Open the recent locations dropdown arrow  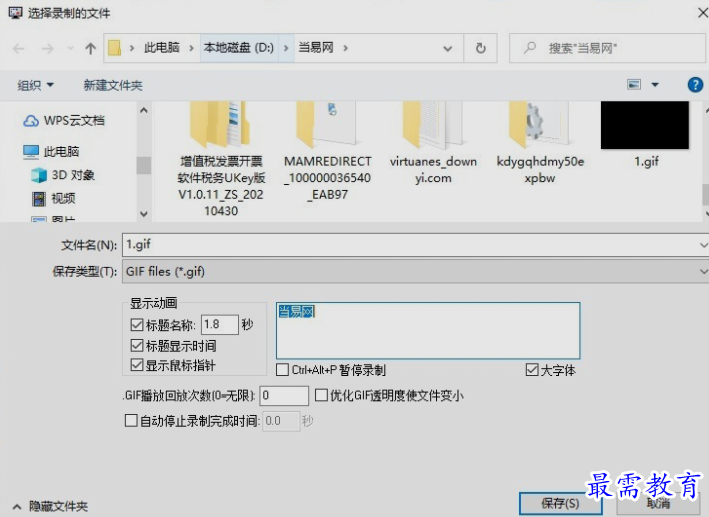(x=70, y=48)
